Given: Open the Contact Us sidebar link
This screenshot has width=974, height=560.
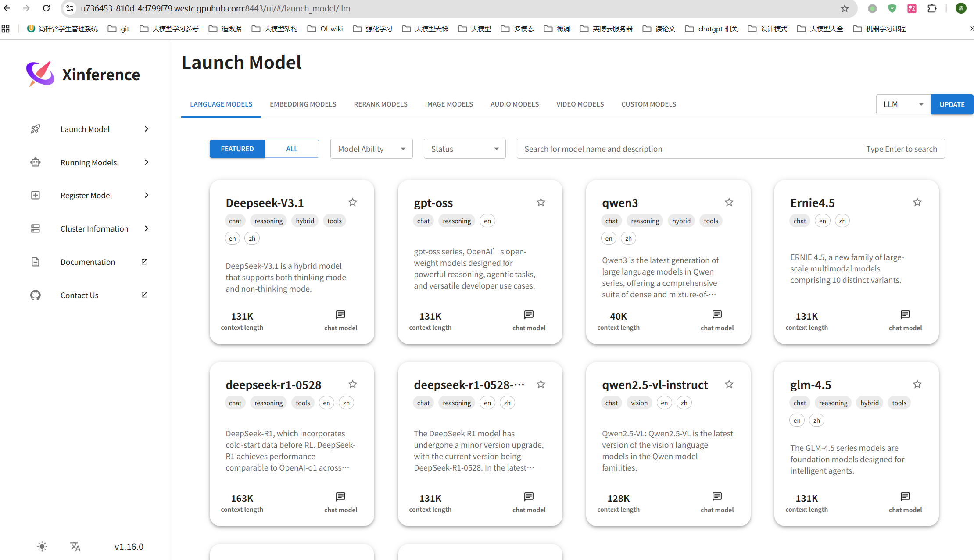Looking at the screenshot, I should [x=79, y=295].
